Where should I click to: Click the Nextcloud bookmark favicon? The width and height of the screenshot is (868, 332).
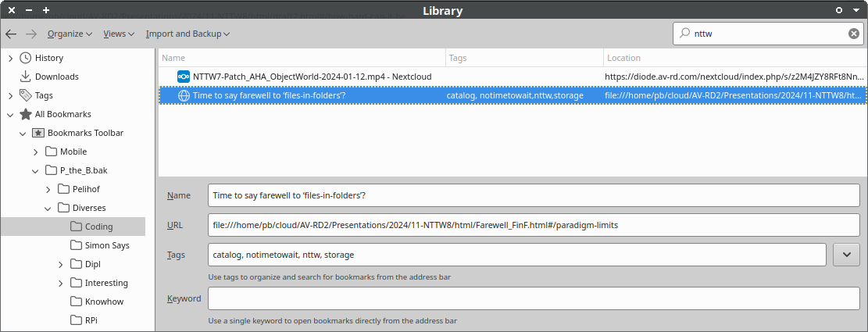184,77
